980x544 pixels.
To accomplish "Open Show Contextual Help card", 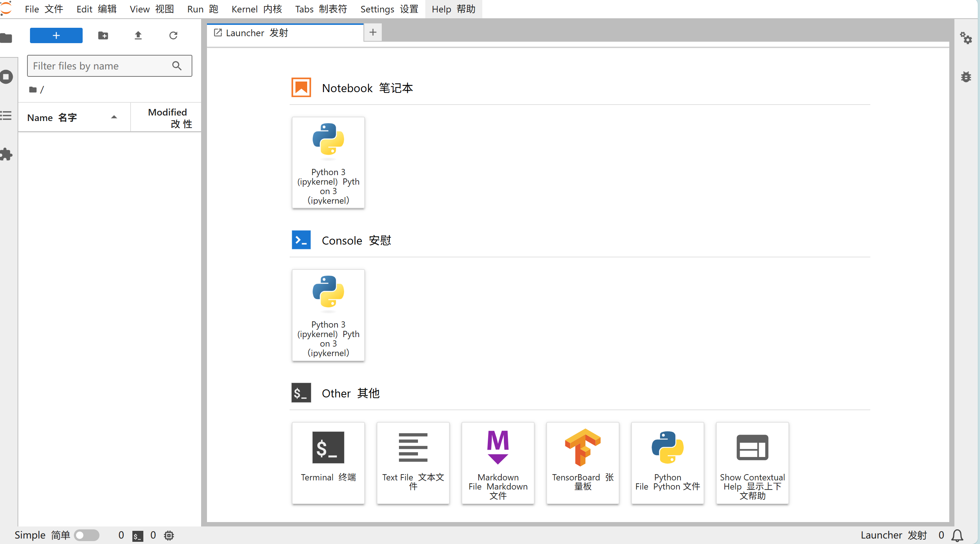I will coord(752,463).
